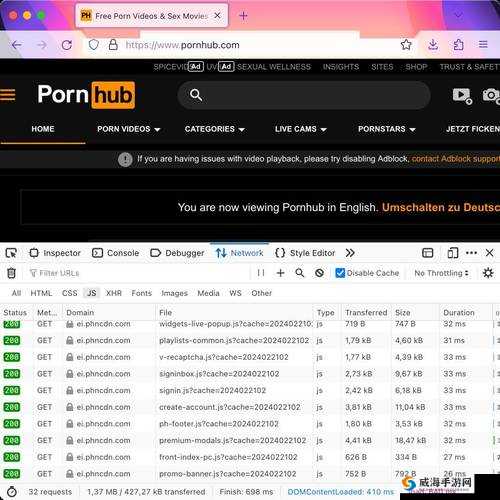Pause network recording button
The image size is (500, 500).
[x=261, y=273]
